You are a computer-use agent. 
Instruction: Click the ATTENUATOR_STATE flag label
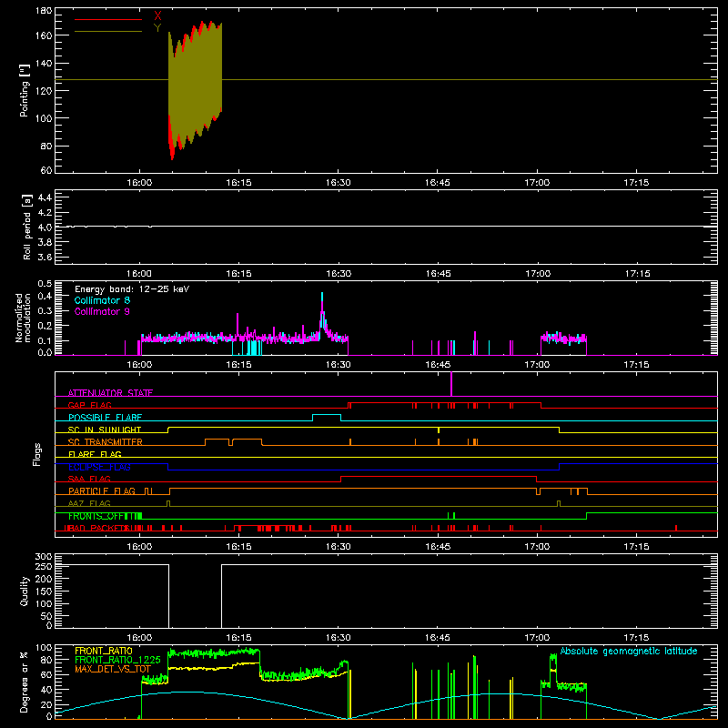point(110,393)
